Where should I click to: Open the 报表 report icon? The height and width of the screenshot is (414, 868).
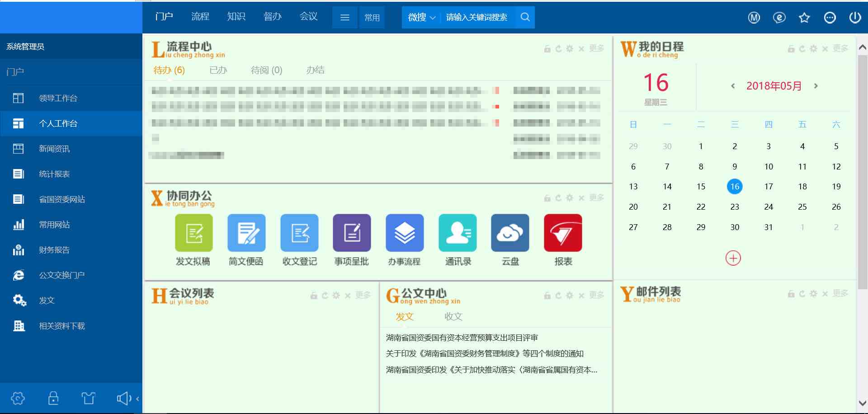pos(563,233)
